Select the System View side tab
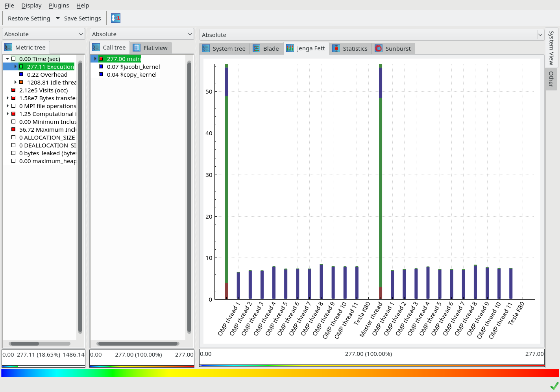The width and height of the screenshot is (560, 392). [x=551, y=48]
